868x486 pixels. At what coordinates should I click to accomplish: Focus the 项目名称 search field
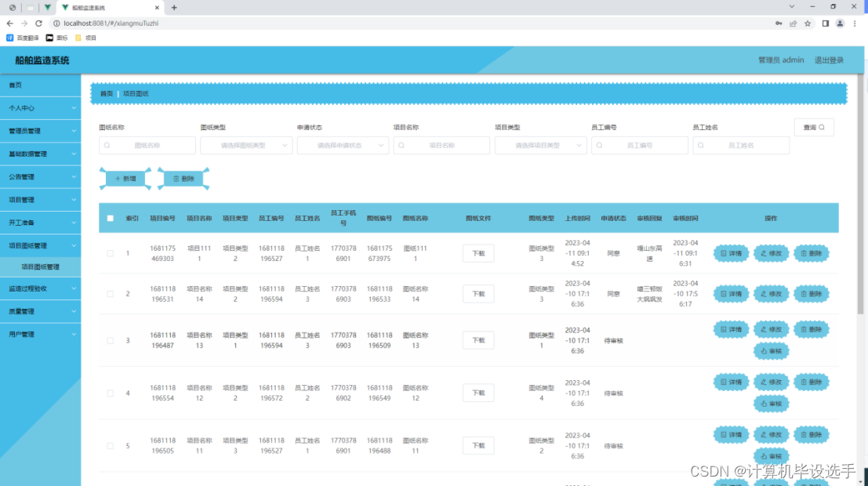tap(441, 145)
